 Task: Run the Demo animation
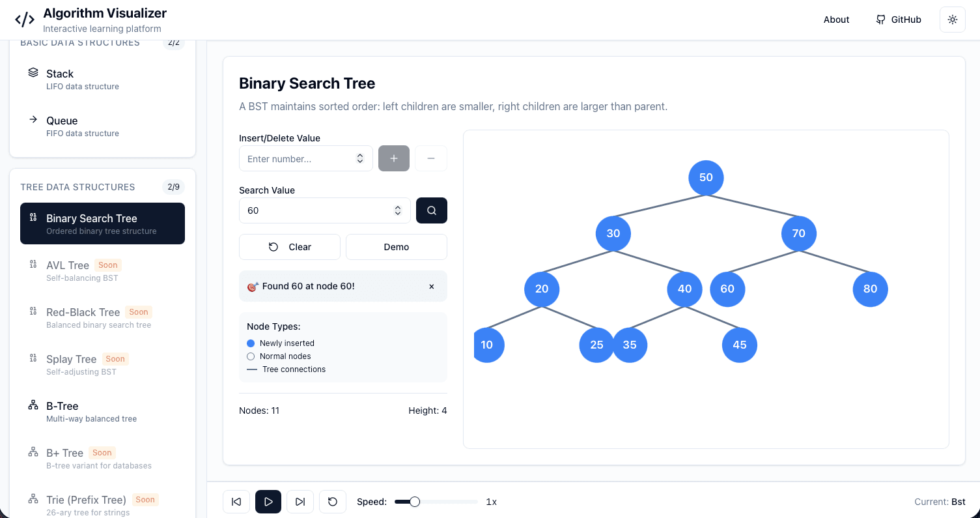click(396, 247)
